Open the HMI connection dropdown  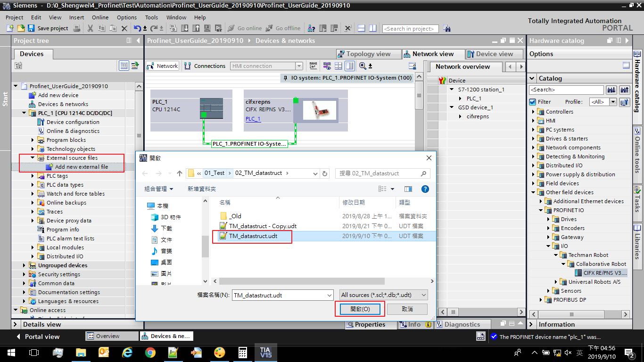point(299,66)
